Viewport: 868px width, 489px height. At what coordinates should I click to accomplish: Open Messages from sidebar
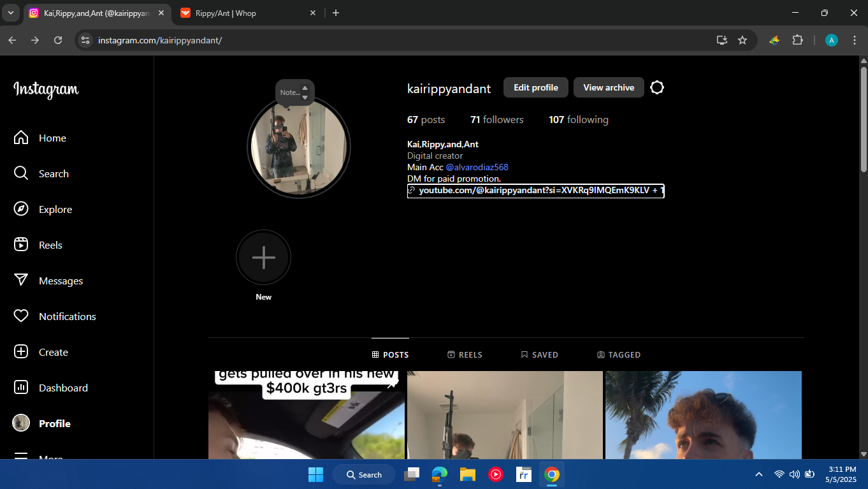pos(48,281)
